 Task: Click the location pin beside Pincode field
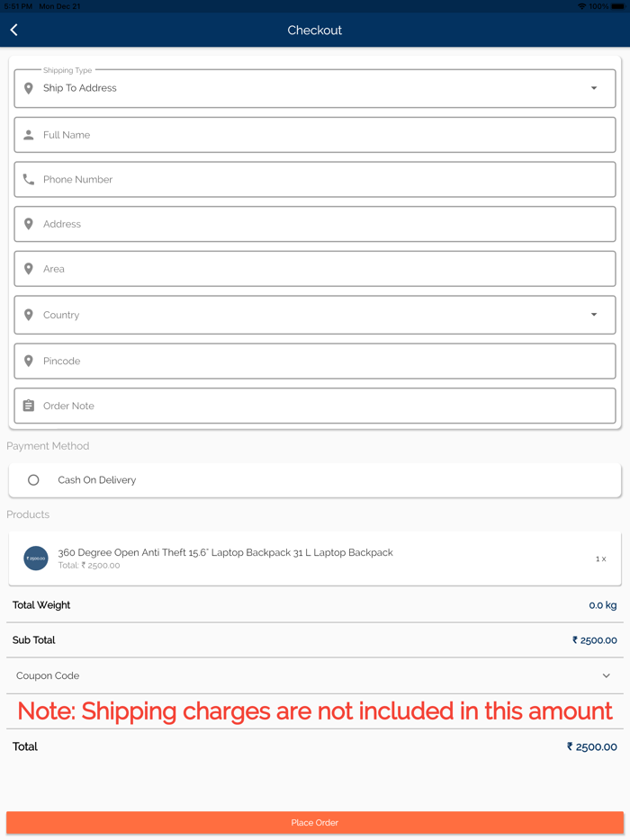point(29,361)
